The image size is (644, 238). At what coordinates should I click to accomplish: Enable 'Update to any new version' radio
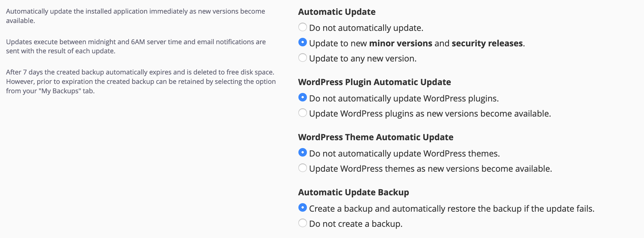[302, 58]
